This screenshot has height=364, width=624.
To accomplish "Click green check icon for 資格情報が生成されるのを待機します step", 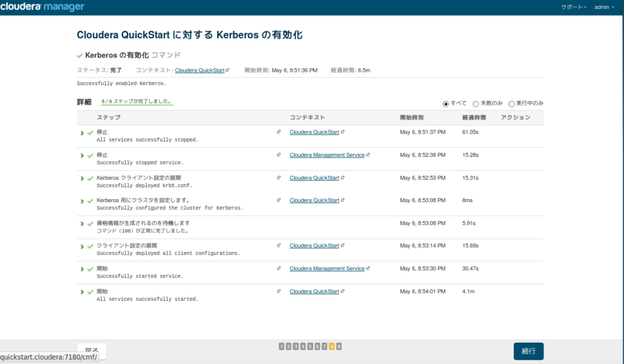I will (x=90, y=224).
